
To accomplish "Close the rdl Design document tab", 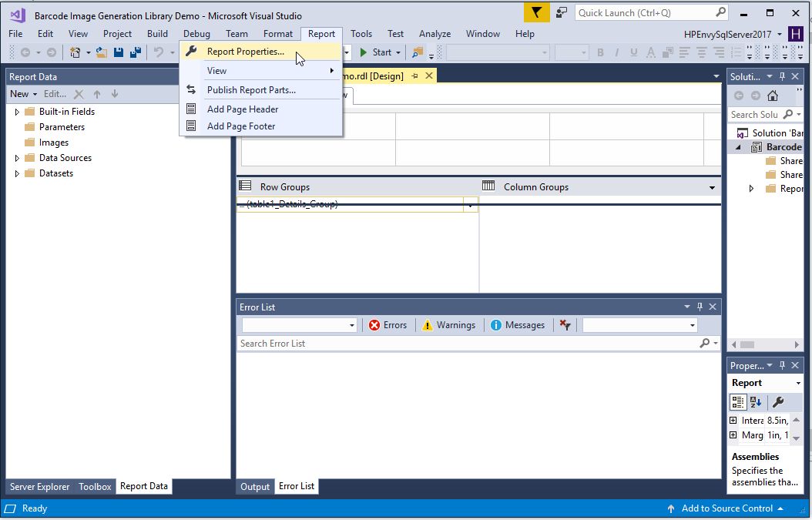I will coord(429,76).
